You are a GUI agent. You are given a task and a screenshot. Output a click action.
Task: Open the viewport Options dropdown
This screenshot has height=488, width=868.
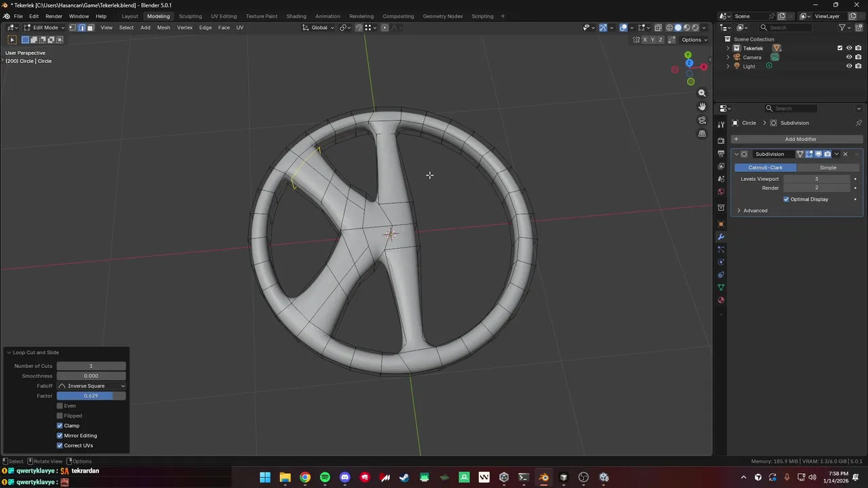point(694,40)
